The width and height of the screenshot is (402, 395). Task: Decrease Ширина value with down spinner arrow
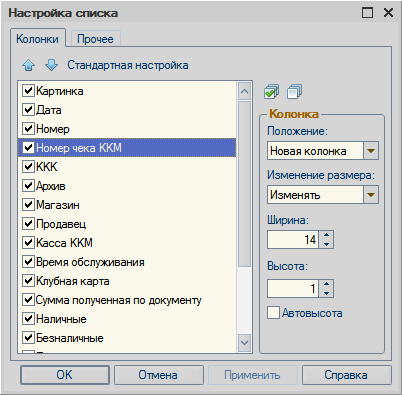[x=326, y=244]
